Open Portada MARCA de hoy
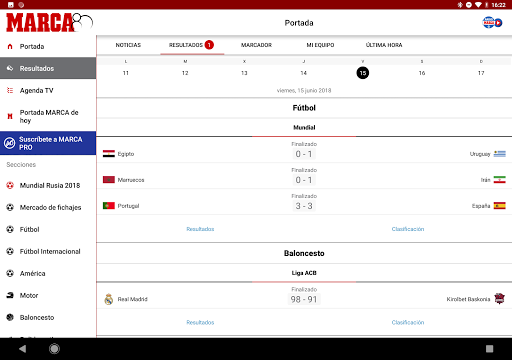512x360 pixels. [48, 116]
